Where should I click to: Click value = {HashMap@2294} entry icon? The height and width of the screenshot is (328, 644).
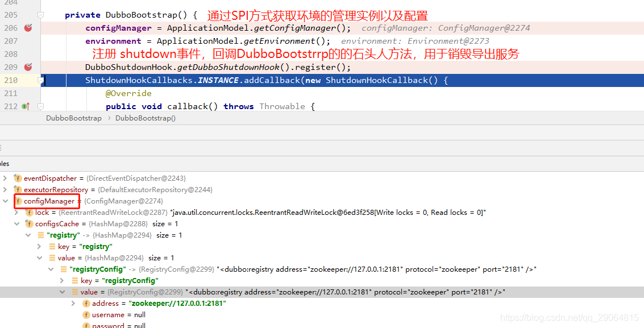click(x=52, y=258)
